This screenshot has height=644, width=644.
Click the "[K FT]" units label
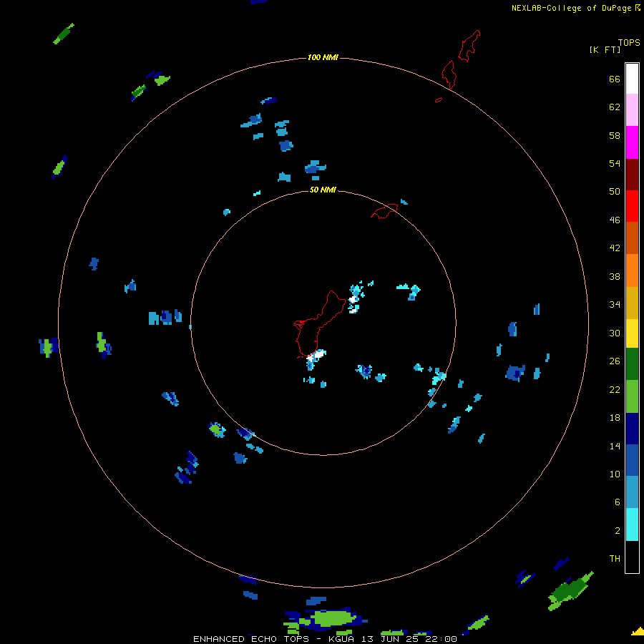(605, 49)
